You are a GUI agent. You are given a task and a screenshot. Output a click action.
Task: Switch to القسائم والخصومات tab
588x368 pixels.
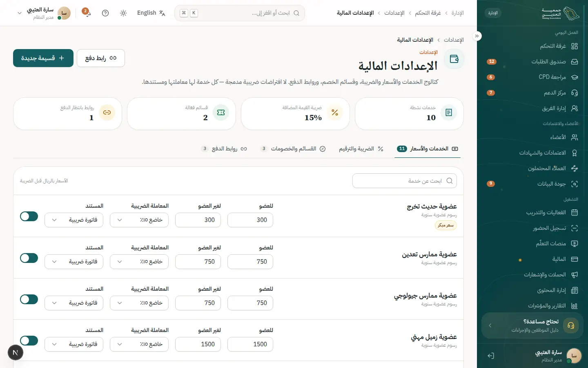click(x=293, y=149)
